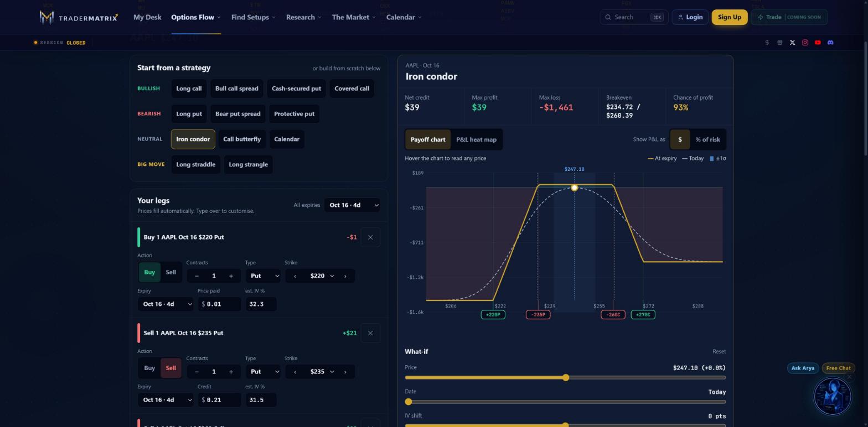Open Type dropdown for the $220 Put leg

(263, 276)
